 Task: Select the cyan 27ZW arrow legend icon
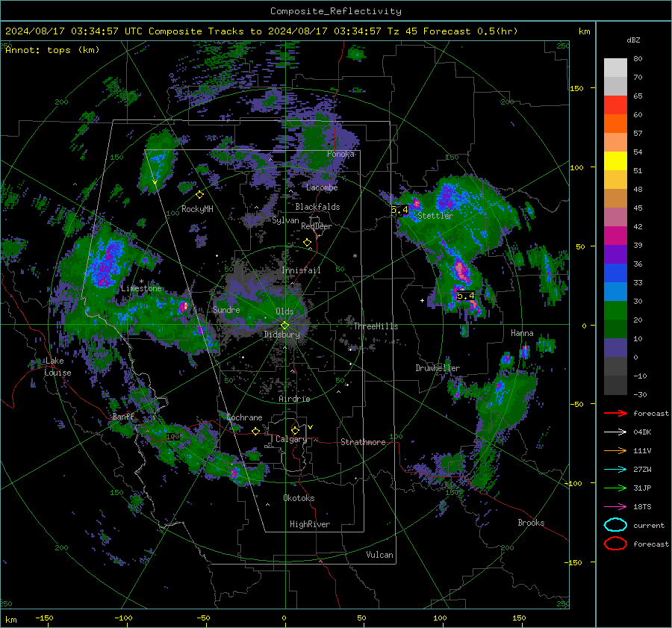[x=615, y=470]
